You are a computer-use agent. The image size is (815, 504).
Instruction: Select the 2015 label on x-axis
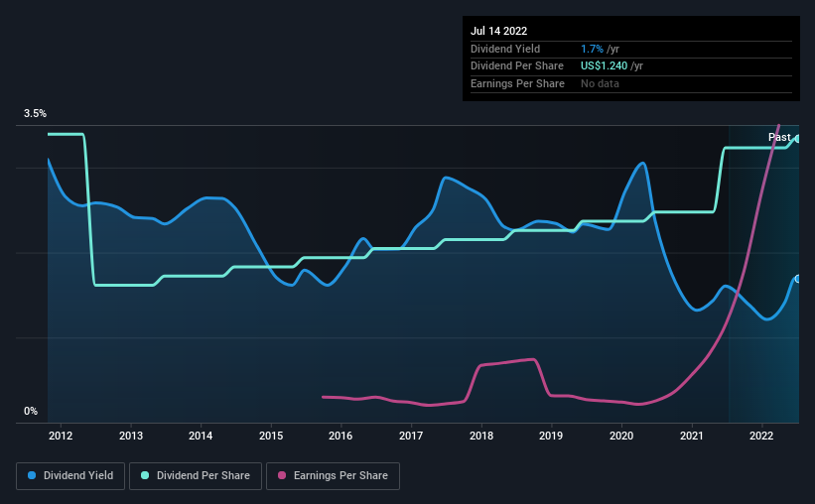point(271,436)
